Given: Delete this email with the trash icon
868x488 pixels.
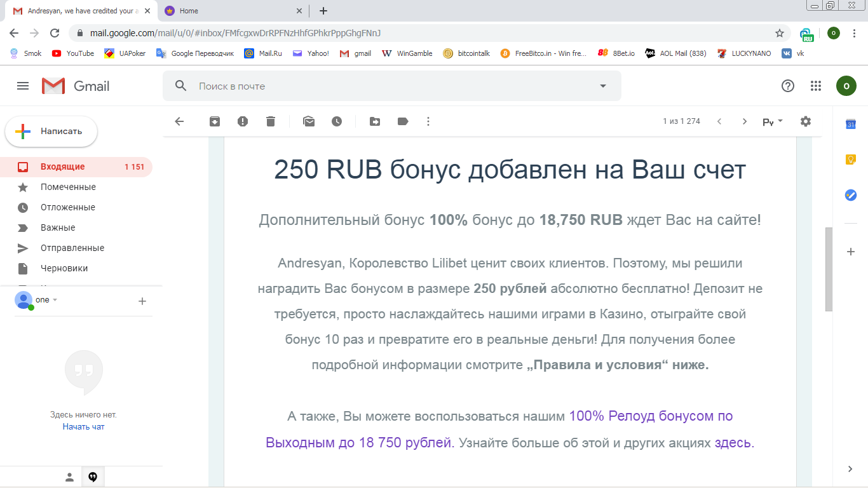Looking at the screenshot, I should [x=271, y=121].
